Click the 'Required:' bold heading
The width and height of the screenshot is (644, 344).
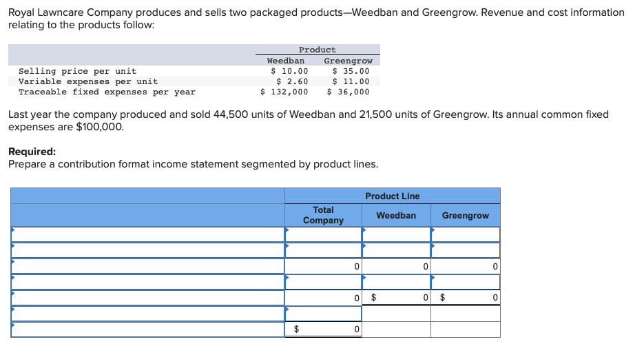[32, 152]
